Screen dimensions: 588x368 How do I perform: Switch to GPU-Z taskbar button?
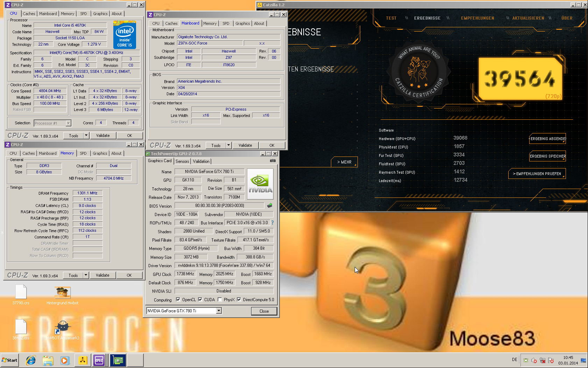pyautogui.click(x=118, y=360)
